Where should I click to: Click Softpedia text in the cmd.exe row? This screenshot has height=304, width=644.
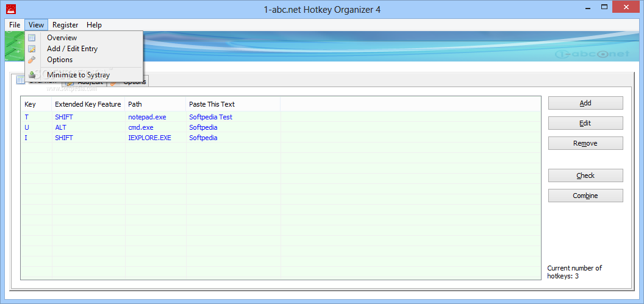[203, 127]
